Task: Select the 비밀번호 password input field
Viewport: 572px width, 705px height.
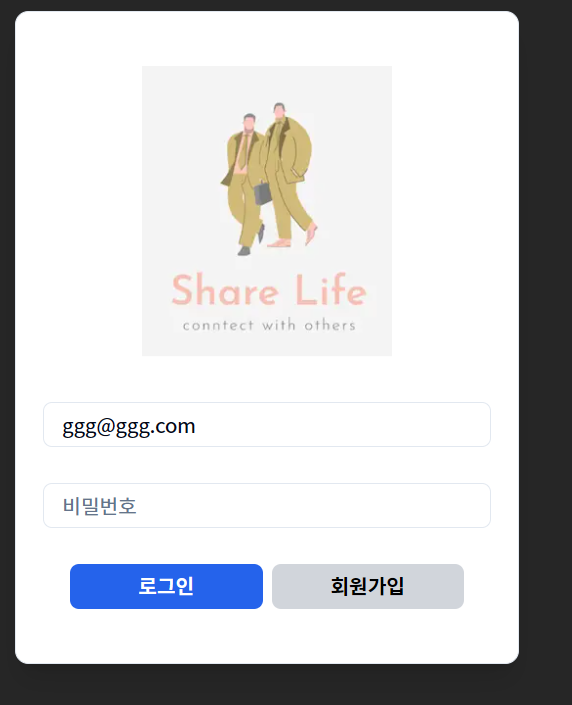Action: click(x=267, y=505)
